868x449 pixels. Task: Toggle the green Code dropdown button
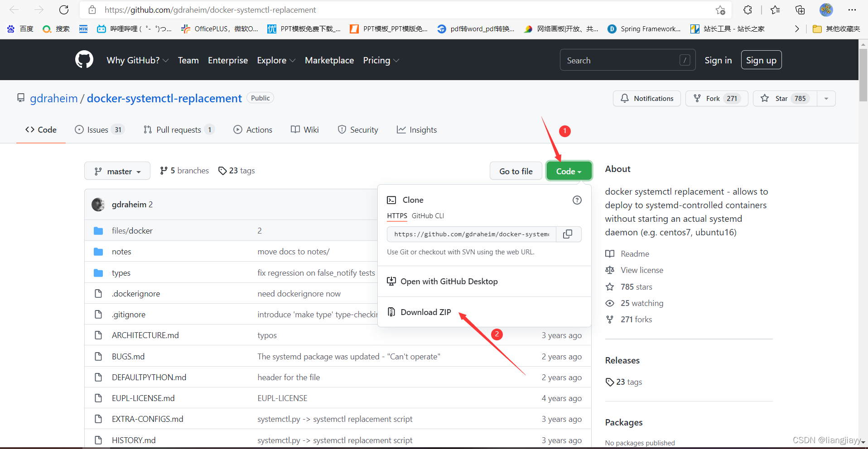(569, 171)
